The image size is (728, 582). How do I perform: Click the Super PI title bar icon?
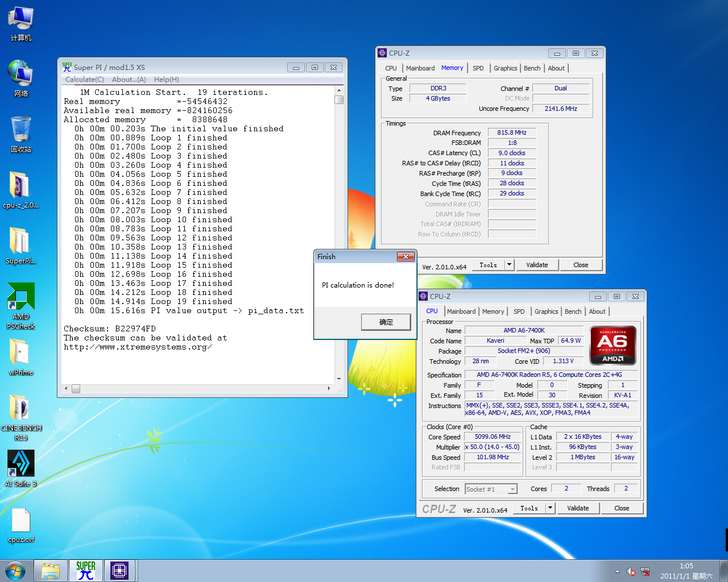67,67
